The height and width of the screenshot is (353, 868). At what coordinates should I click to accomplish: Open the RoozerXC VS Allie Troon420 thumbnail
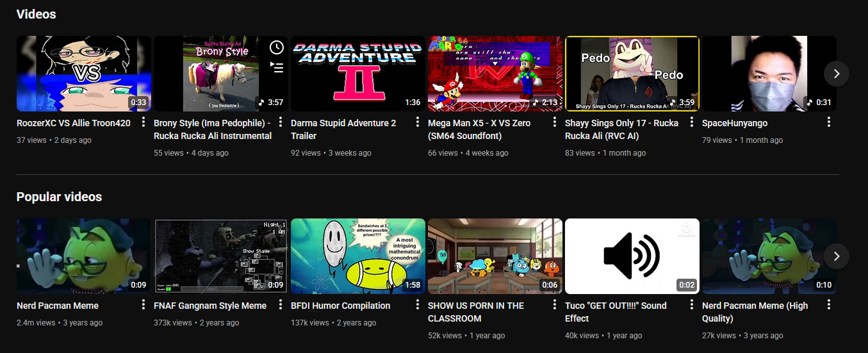84,74
